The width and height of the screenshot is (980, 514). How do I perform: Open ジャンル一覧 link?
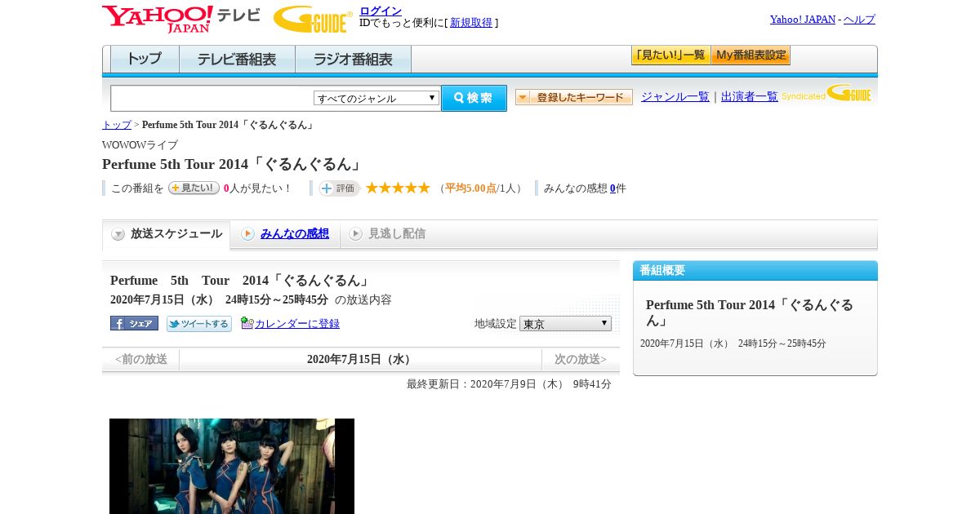click(x=675, y=97)
